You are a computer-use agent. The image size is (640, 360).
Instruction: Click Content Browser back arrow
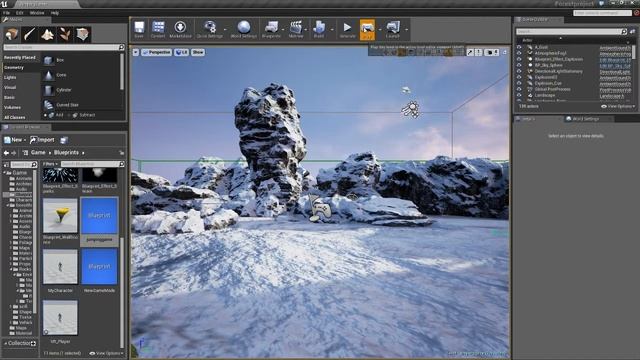click(6, 153)
